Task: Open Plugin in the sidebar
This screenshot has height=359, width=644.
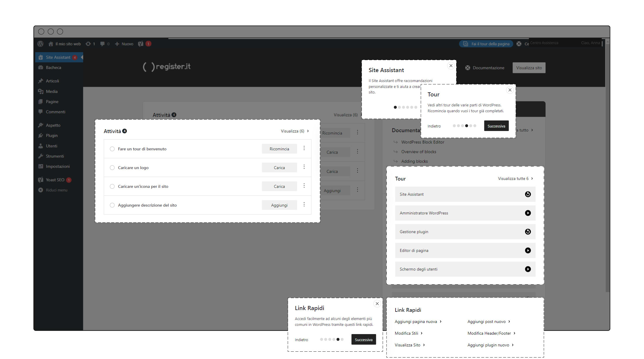Action: [52, 136]
